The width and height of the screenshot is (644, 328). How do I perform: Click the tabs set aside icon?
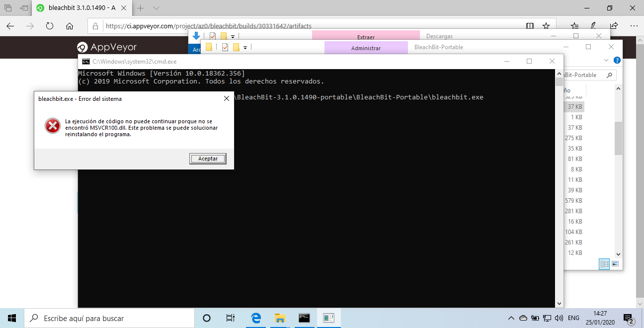coord(8,8)
